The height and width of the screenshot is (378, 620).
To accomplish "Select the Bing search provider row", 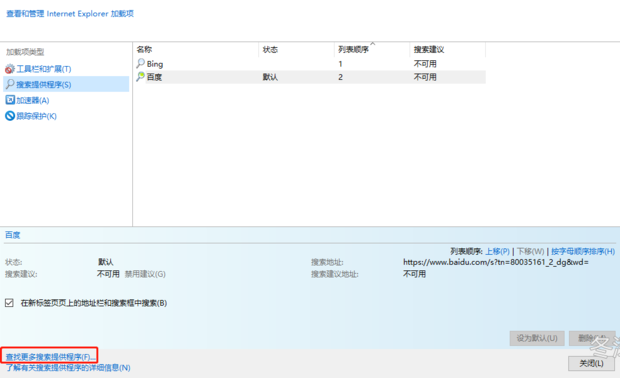I will point(310,64).
